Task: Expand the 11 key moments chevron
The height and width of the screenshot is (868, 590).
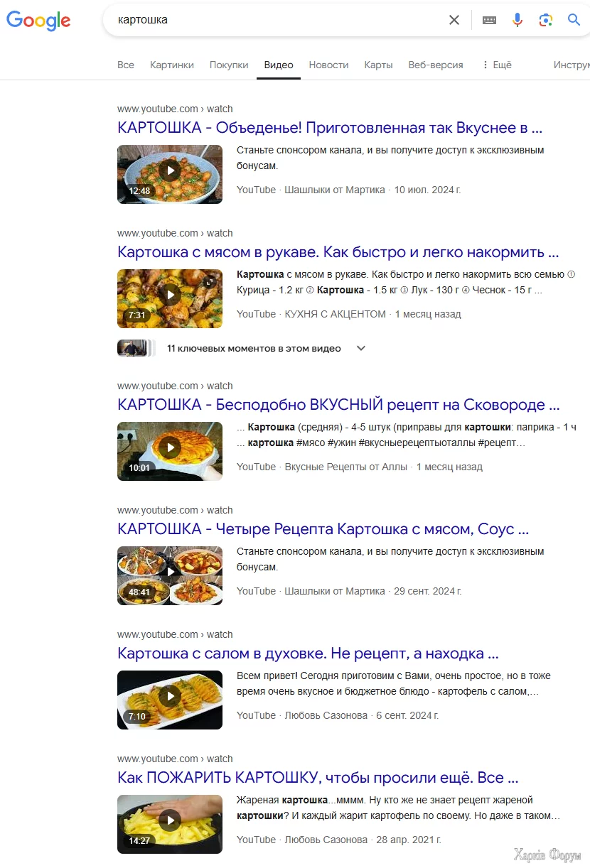Action: 361,348
